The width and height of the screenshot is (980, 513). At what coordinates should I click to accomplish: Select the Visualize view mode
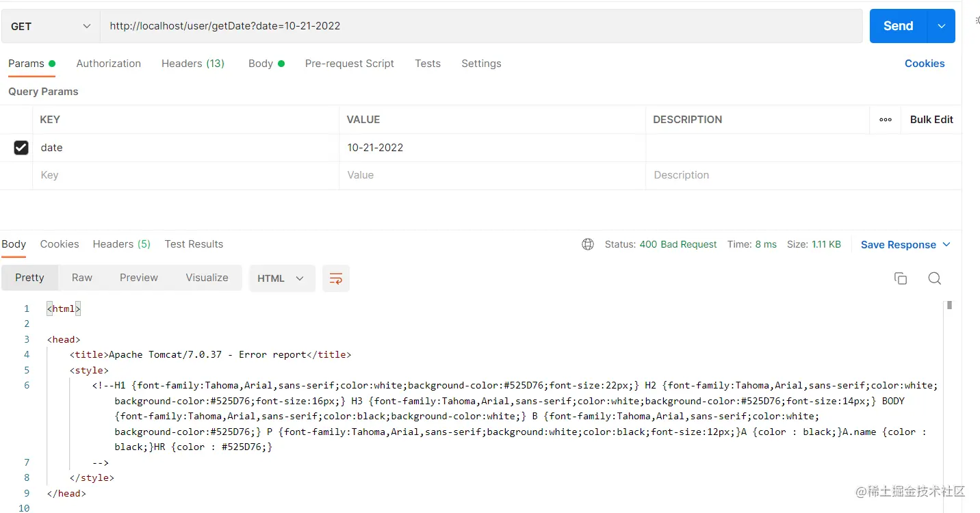207,278
